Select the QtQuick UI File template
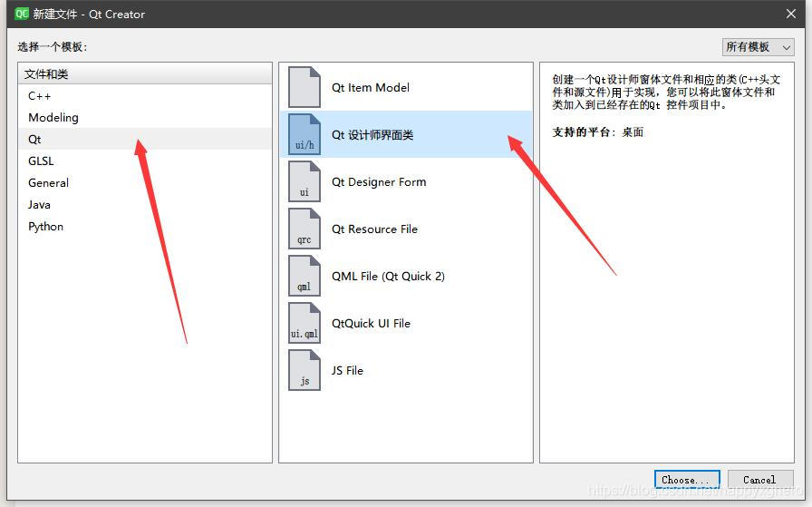812x507 pixels. point(405,323)
